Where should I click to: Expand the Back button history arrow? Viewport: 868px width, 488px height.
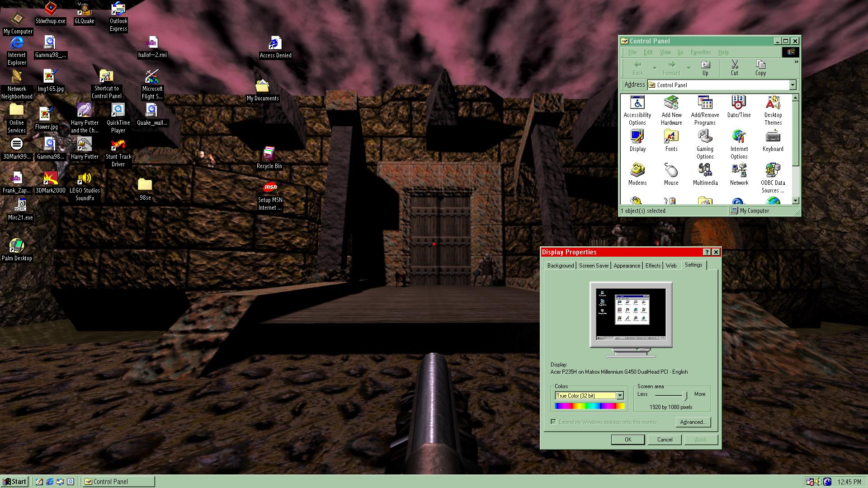[x=655, y=68]
